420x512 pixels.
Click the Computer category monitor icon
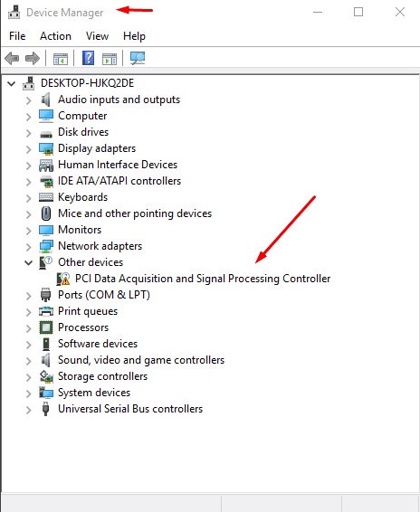coord(46,116)
